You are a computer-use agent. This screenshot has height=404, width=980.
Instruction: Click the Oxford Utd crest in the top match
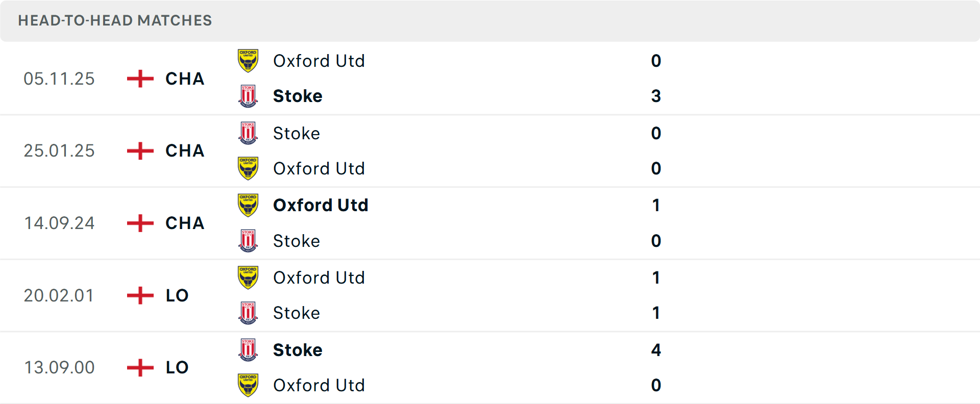[x=248, y=61]
